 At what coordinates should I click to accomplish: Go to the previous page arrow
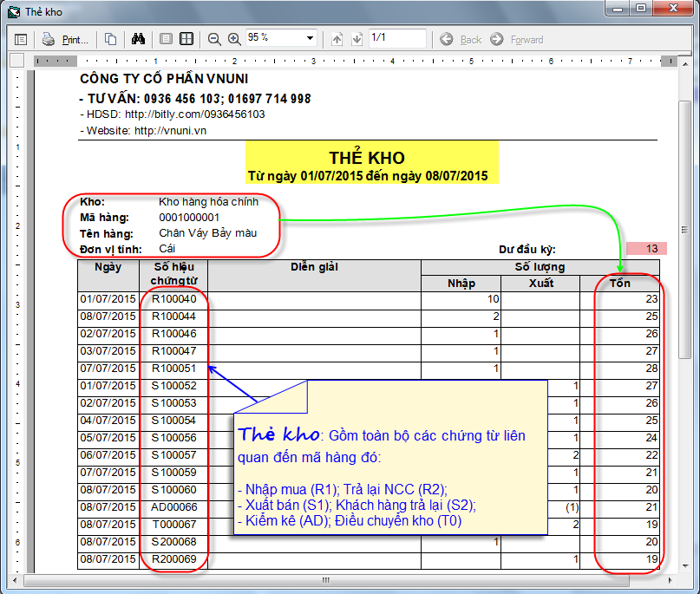coord(337,39)
